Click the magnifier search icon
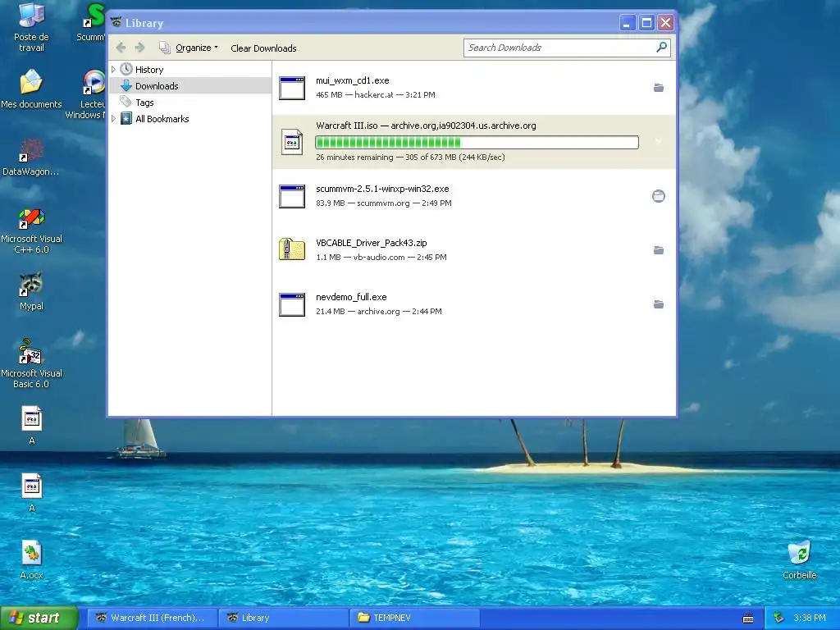 pos(662,47)
